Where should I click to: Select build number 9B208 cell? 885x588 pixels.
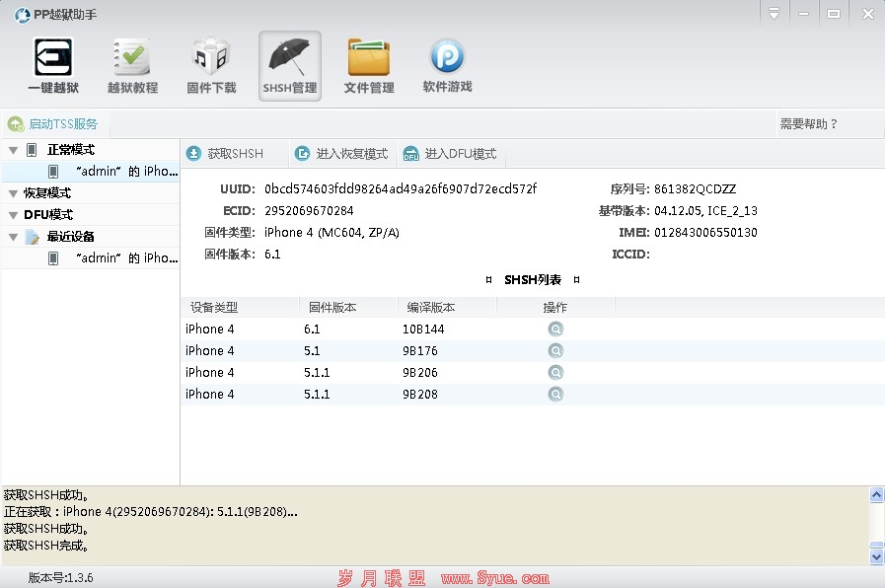(420, 394)
